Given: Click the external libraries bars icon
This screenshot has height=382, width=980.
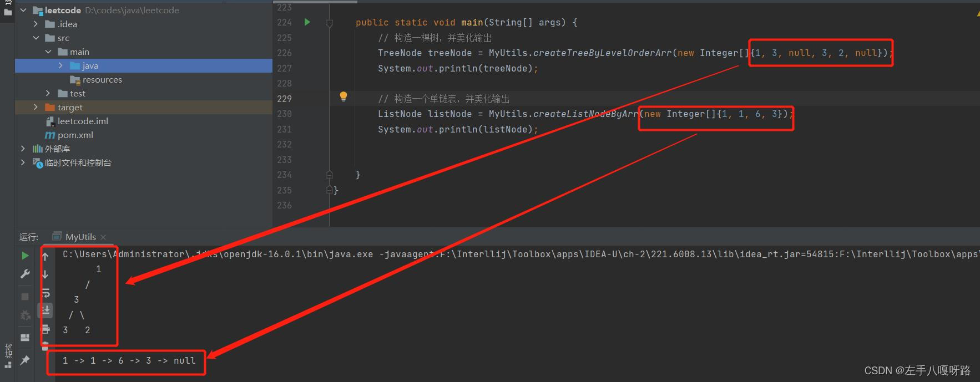Looking at the screenshot, I should coord(37,149).
